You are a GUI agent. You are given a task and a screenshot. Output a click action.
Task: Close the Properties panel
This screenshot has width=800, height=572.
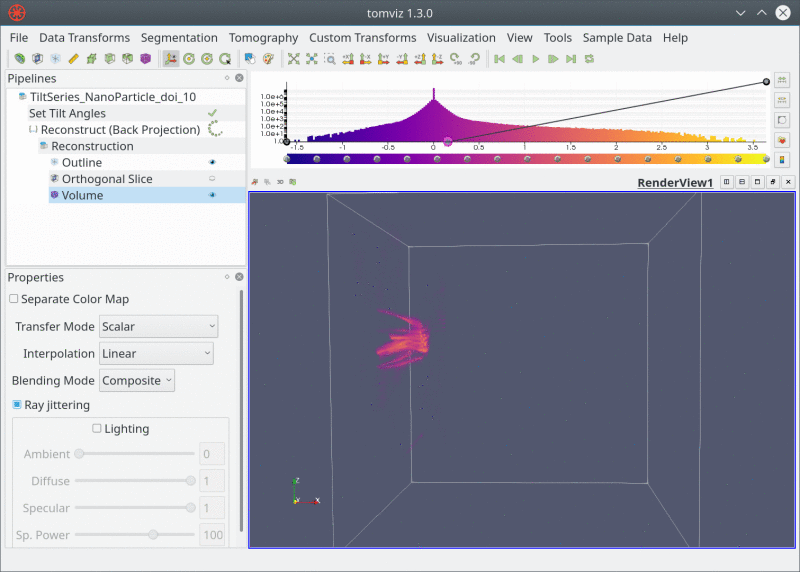point(239,277)
